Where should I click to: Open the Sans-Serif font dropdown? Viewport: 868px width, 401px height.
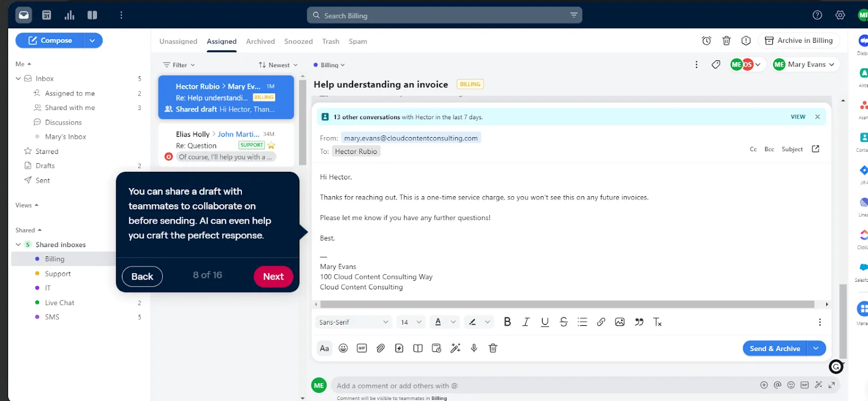coord(354,322)
